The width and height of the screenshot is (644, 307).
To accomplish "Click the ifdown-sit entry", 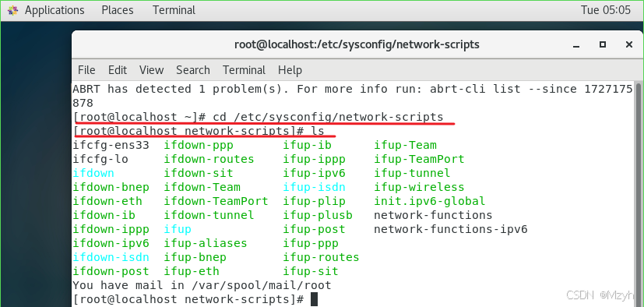I will (x=199, y=173).
